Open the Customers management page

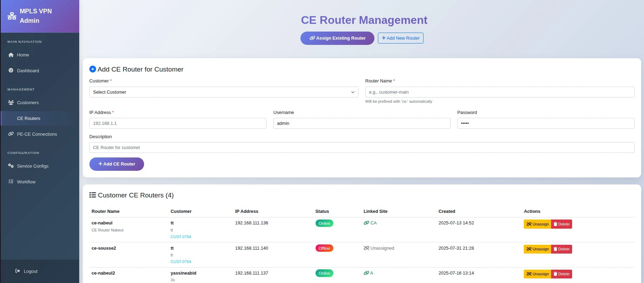40,102
